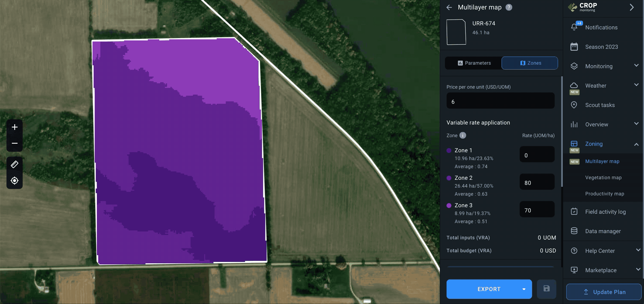Open the Export options dropdown arrow
Image resolution: width=644 pixels, height=304 pixels.
coord(524,289)
